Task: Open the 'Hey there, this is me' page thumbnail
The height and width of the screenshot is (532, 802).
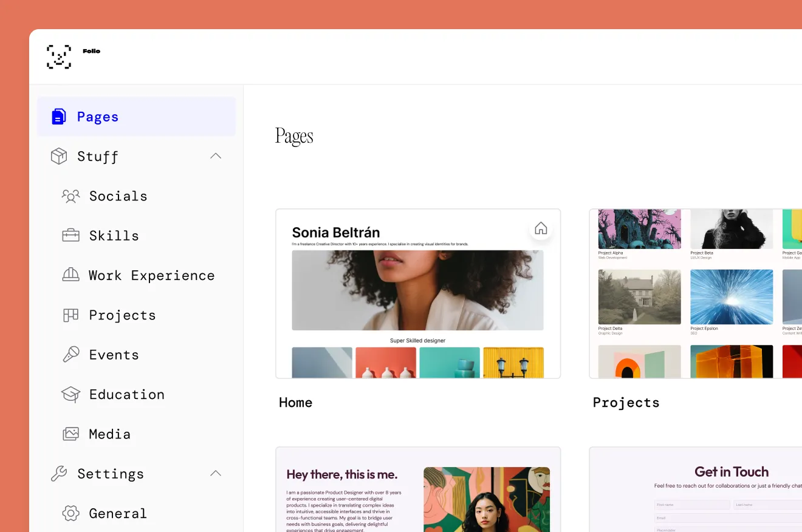Action: (x=418, y=489)
